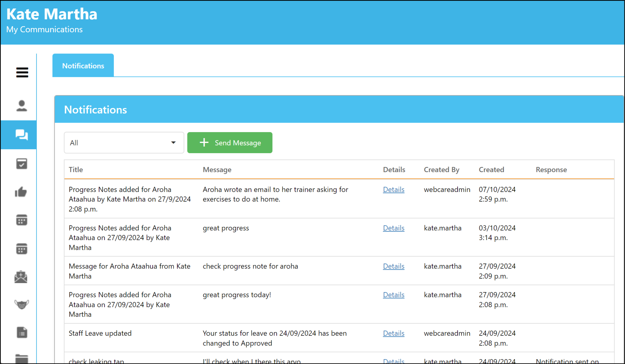Click the thumbs-up sidebar icon
This screenshot has height=364, width=625.
(x=21, y=192)
